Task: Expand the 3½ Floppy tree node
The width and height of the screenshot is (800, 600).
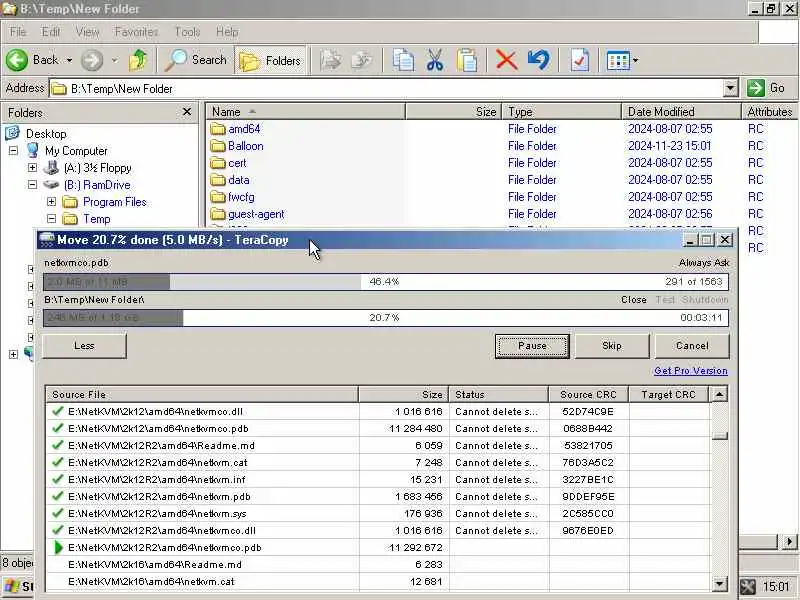Action: pos(33,167)
